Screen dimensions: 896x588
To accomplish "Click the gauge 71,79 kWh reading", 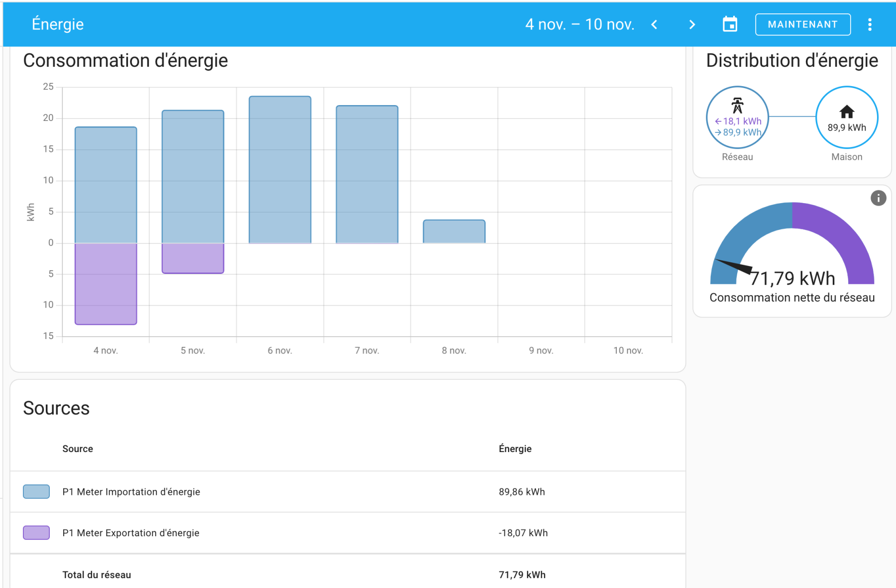I will tap(792, 278).
